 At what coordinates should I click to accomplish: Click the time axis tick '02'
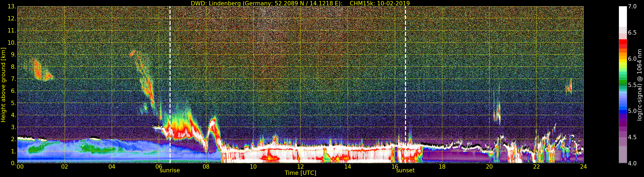coord(65,166)
